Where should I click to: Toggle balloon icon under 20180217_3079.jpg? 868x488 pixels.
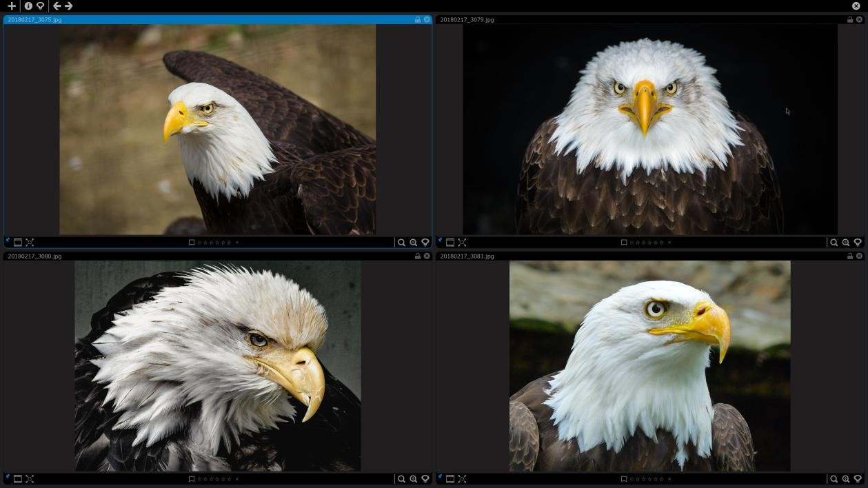pos(858,243)
